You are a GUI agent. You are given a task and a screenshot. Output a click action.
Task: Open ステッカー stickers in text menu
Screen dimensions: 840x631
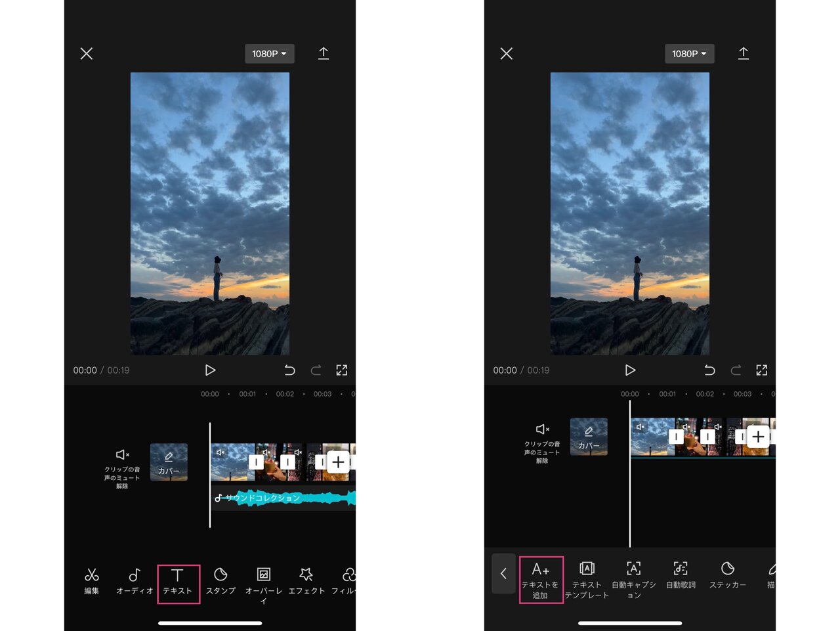tap(728, 575)
